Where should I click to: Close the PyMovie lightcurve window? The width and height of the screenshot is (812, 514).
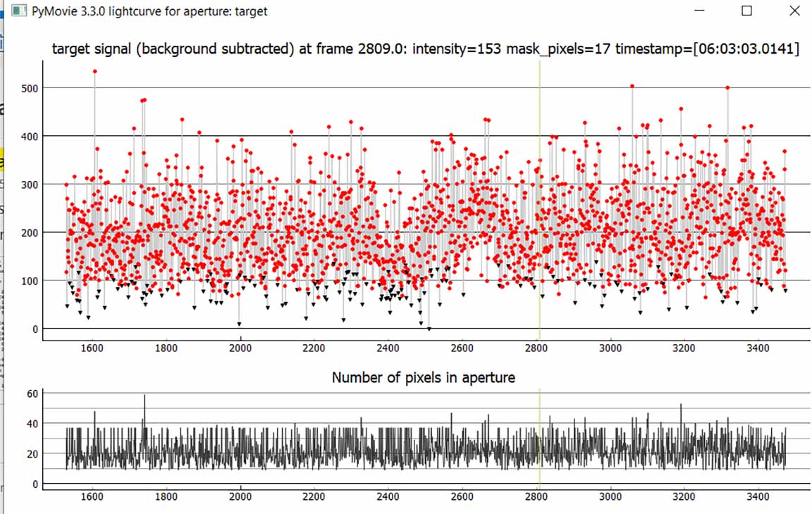pyautogui.click(x=794, y=11)
